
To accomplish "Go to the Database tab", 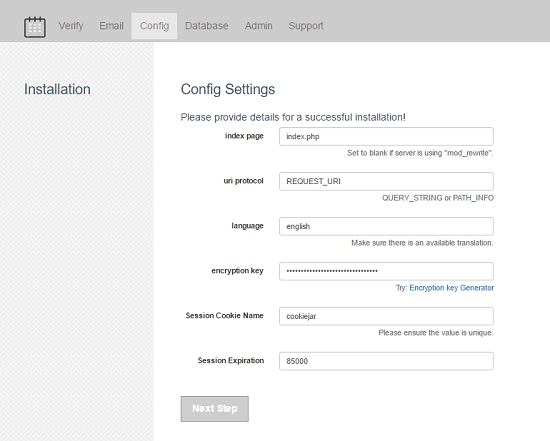I will coord(207,26).
